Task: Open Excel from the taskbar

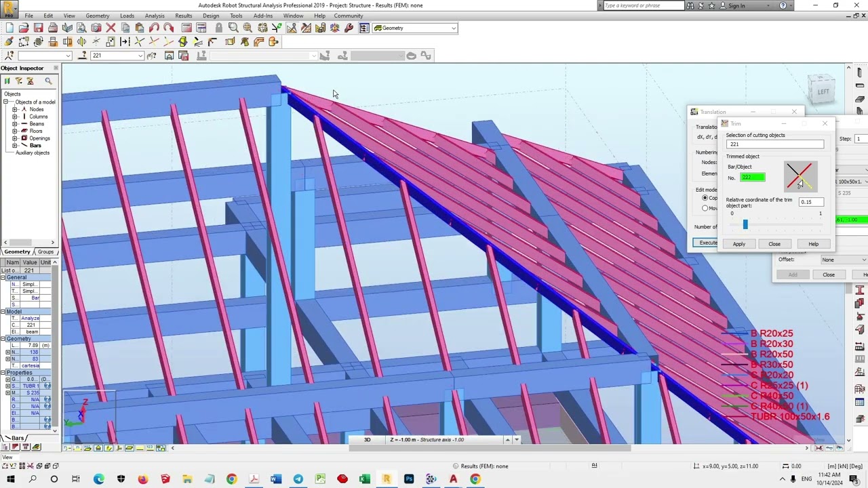Action: (364, 479)
